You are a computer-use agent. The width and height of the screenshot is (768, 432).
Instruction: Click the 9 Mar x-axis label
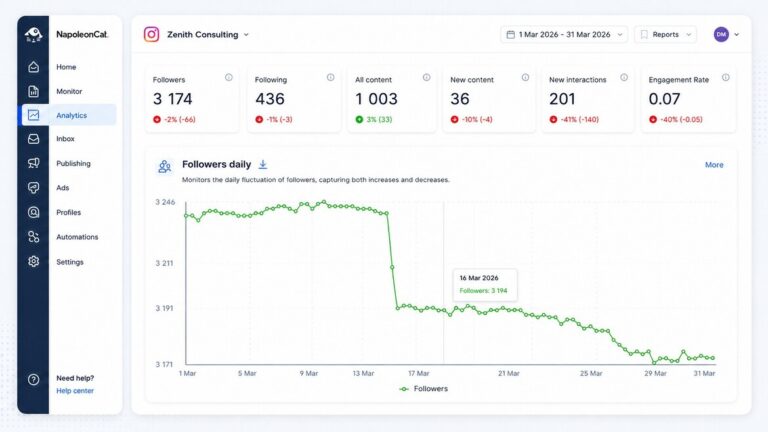coord(309,373)
